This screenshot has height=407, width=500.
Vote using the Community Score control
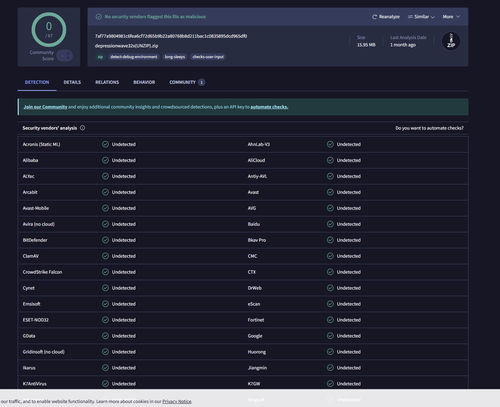(64, 56)
